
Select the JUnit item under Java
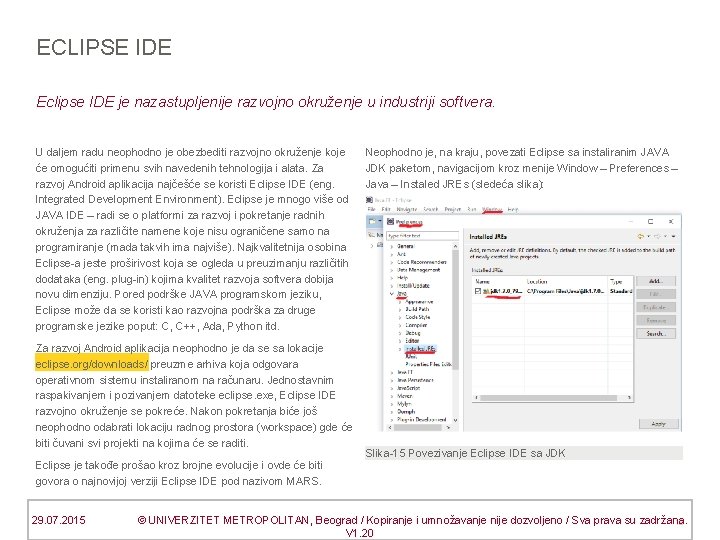(411, 356)
